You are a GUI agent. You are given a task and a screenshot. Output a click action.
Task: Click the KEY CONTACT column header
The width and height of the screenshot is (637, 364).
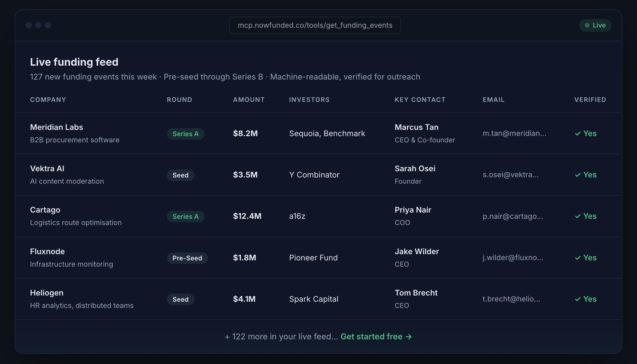(x=420, y=100)
